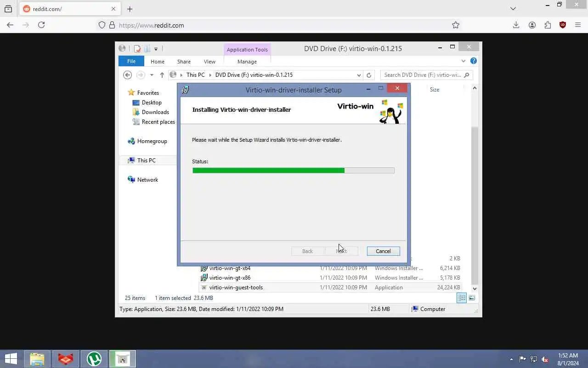Open Customize Quick Access Toolbar dropdown
The image size is (588, 368).
click(x=156, y=49)
